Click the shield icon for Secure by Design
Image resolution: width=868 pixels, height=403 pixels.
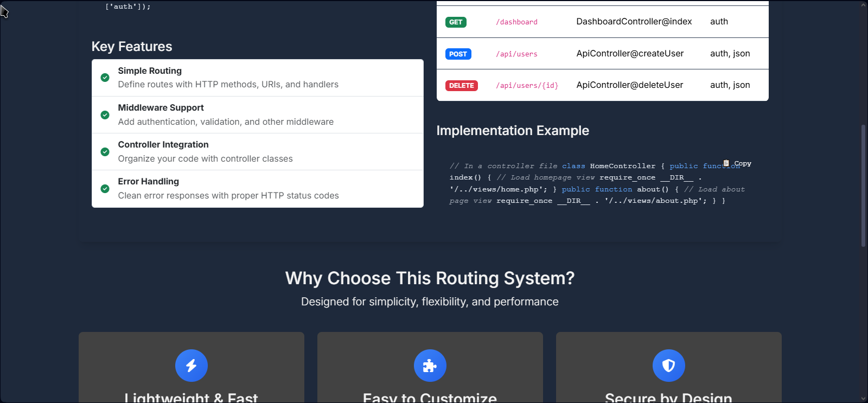click(x=669, y=366)
